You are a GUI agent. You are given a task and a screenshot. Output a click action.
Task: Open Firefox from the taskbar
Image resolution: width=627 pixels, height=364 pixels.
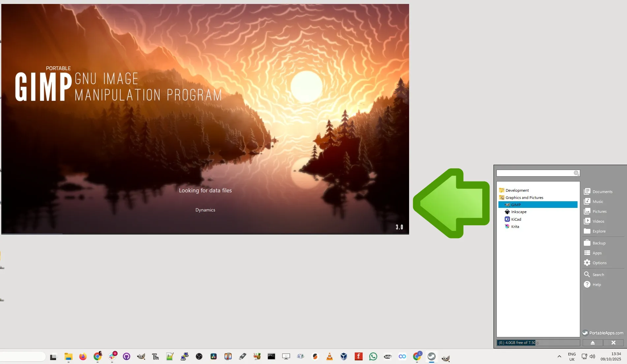pyautogui.click(x=83, y=356)
